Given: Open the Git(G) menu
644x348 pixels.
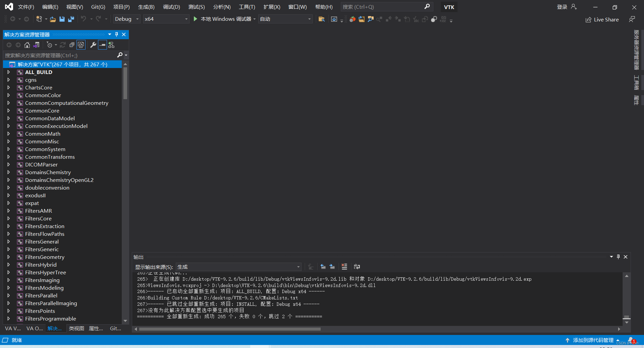Looking at the screenshot, I should (x=98, y=7).
